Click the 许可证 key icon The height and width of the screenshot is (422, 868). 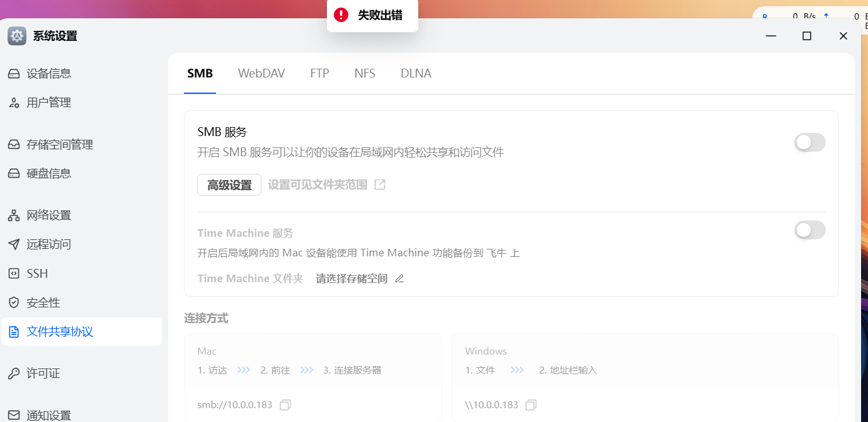pos(14,374)
